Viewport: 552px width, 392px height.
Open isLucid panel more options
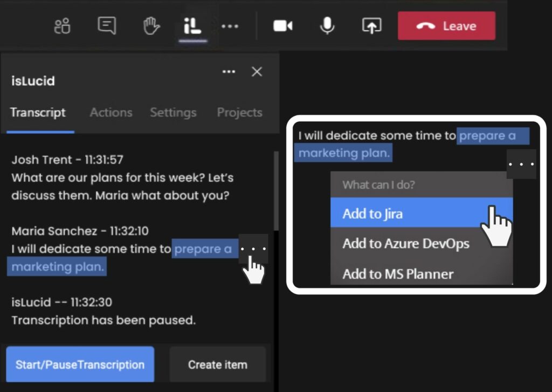coord(229,72)
